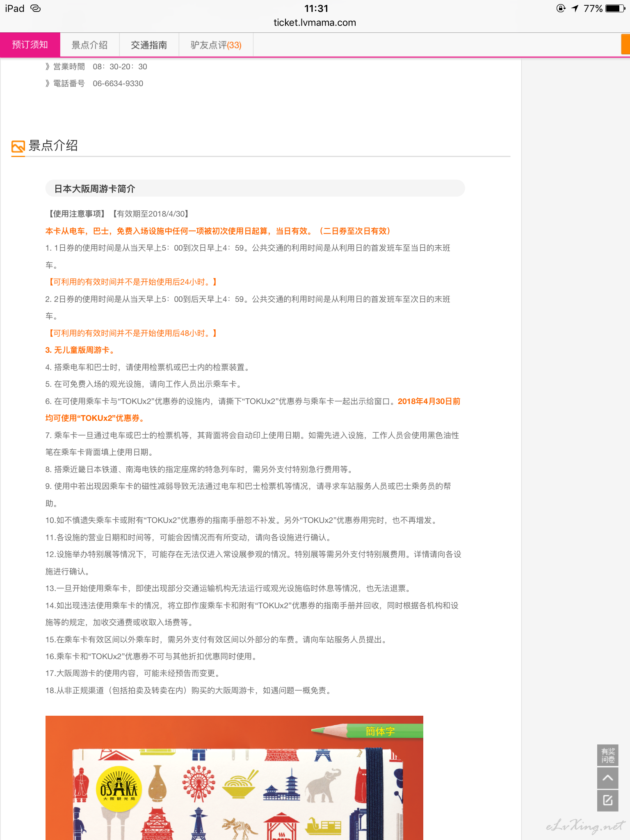Viewport: 630px width, 840px height.
Task: Tap the ticket.lvmama.com address bar
Action: 315,23
